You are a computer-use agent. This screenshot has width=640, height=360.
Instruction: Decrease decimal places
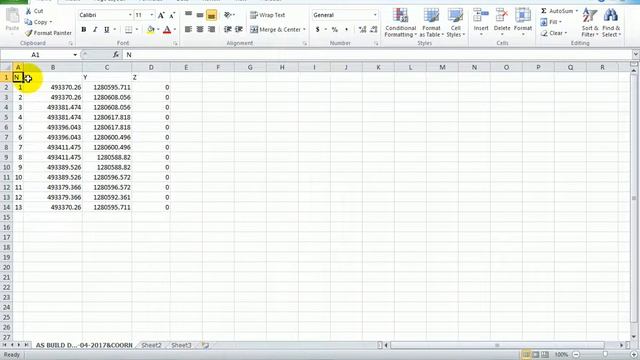(x=373, y=29)
